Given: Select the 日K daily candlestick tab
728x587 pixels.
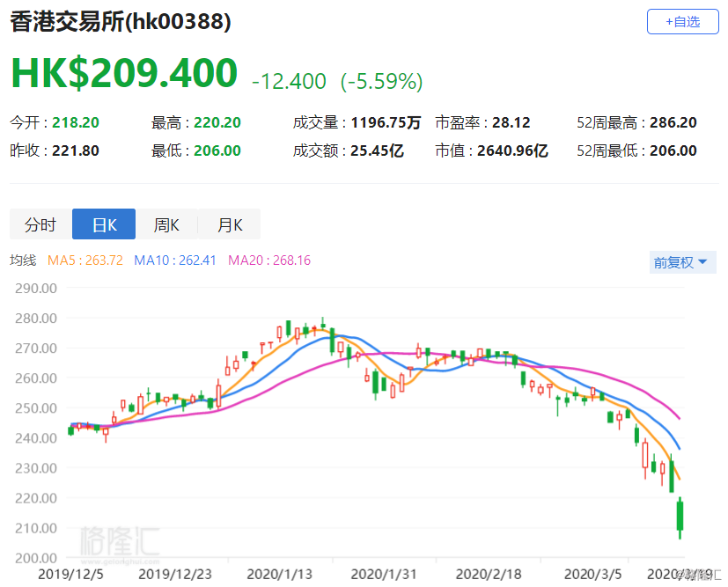Looking at the screenshot, I should [x=104, y=224].
